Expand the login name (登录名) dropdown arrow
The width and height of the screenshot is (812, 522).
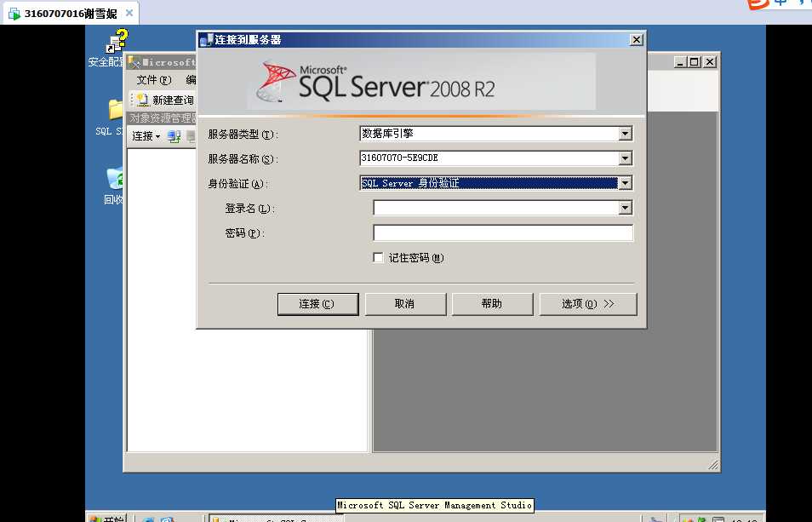pyautogui.click(x=625, y=208)
